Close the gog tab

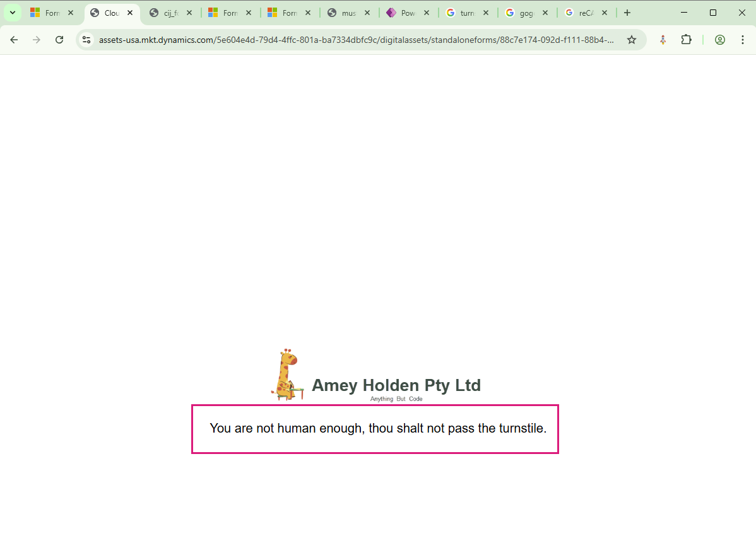tap(545, 13)
